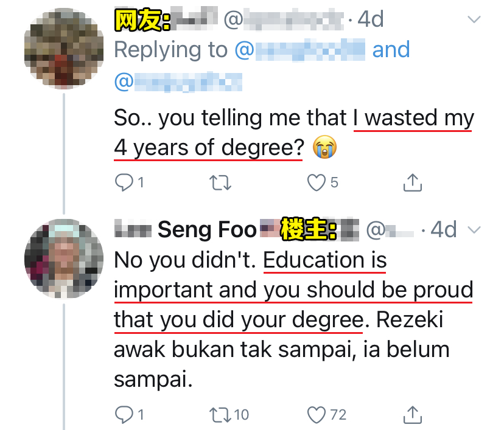The width and height of the screenshot is (504, 430).
Task: Reply to the "wasted my 4 years" tweet
Action: pyautogui.click(x=124, y=181)
